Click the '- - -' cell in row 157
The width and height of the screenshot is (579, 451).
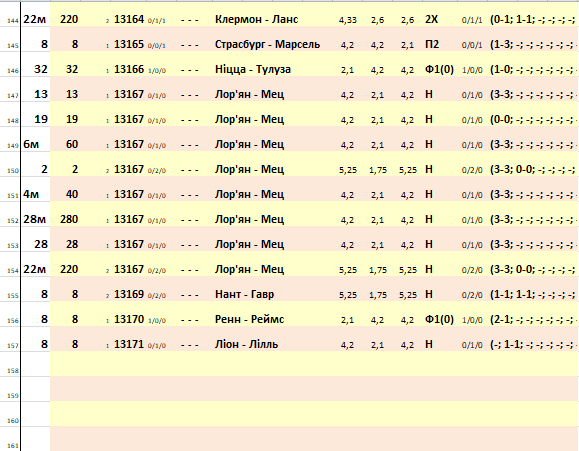point(189,345)
